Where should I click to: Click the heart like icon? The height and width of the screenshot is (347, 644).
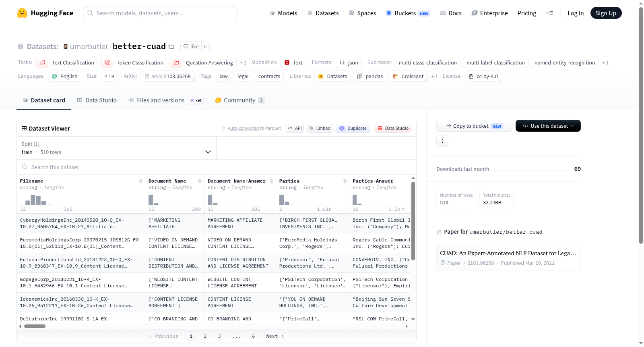coord(186,46)
